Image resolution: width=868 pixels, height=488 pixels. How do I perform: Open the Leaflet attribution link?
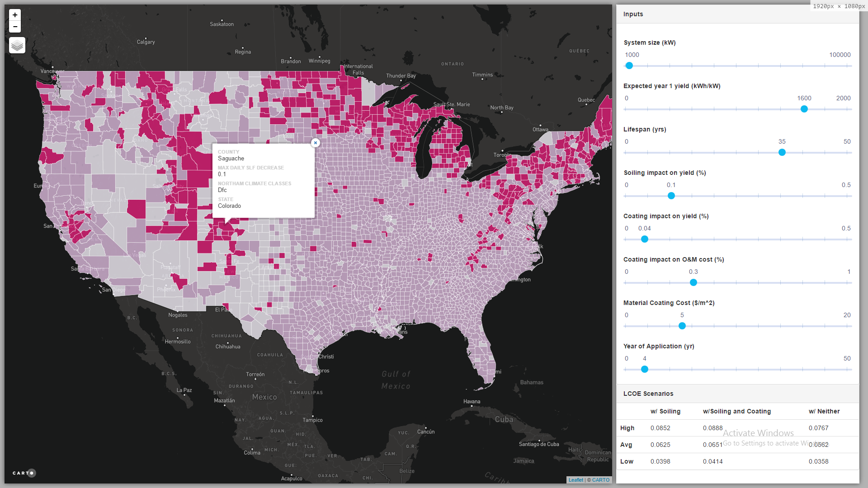point(576,480)
